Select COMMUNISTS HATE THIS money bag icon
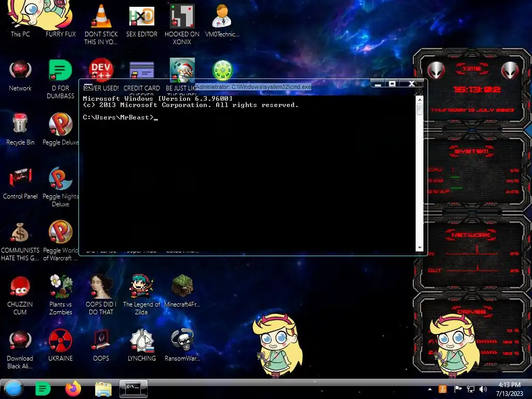This screenshot has width=532, height=399. tap(20, 242)
